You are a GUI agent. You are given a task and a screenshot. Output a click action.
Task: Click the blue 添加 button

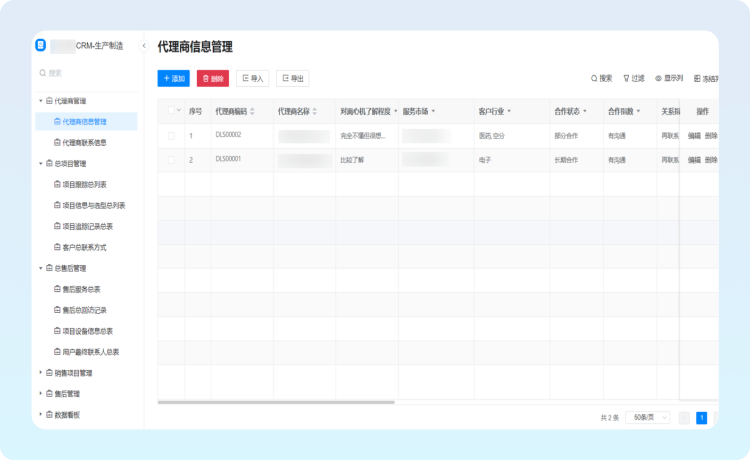pos(174,78)
